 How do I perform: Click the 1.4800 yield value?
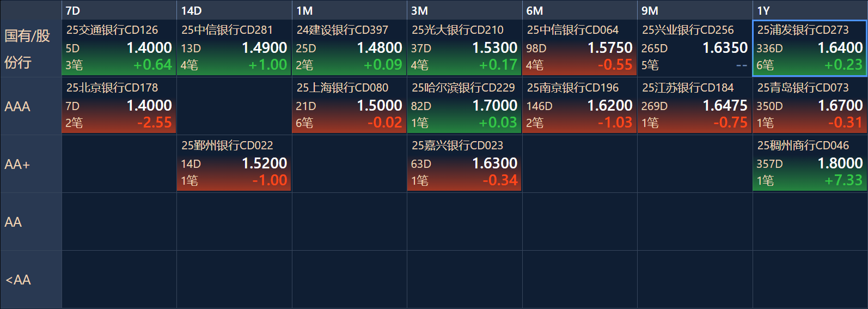pos(380,47)
